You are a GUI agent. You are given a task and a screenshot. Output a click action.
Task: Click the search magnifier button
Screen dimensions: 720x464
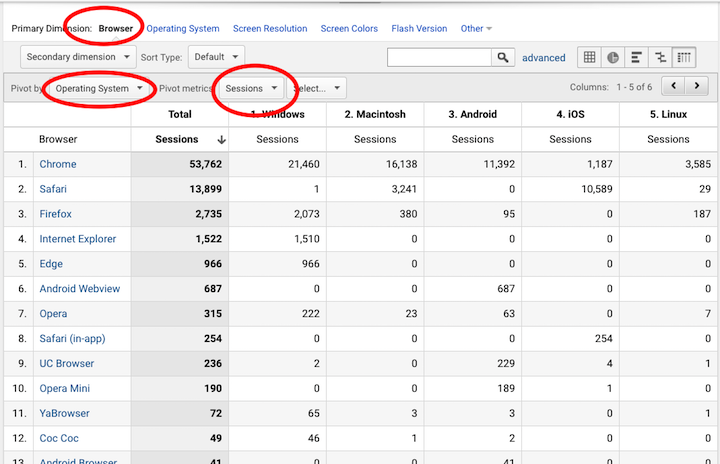(x=503, y=57)
